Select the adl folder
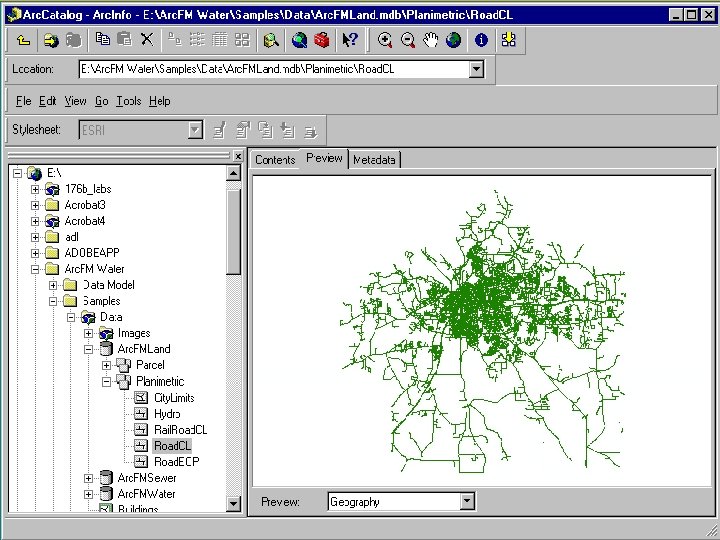 click(72, 237)
